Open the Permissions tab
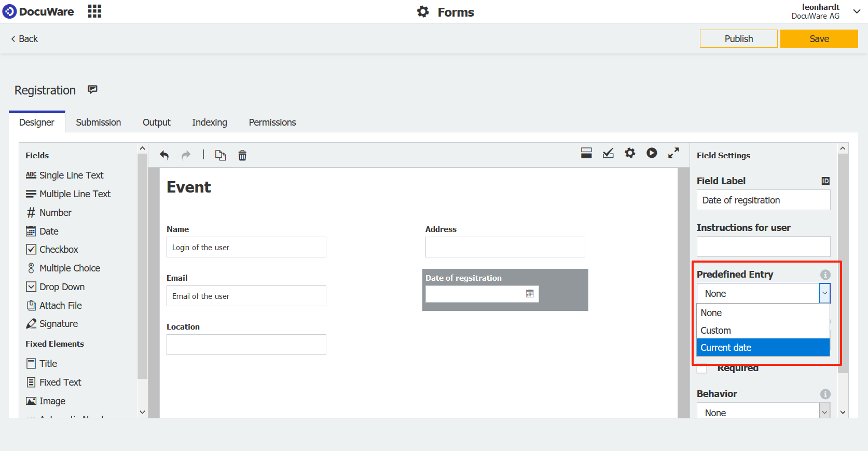868x451 pixels. 272,122
